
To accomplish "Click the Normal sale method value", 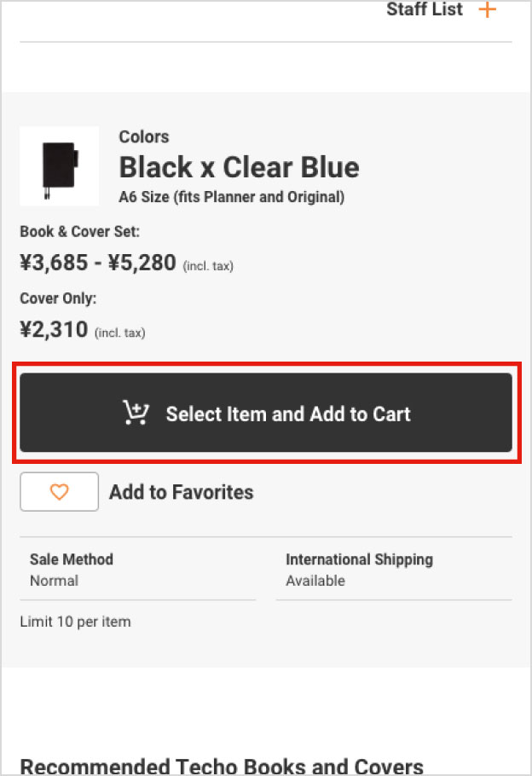I will [54, 581].
